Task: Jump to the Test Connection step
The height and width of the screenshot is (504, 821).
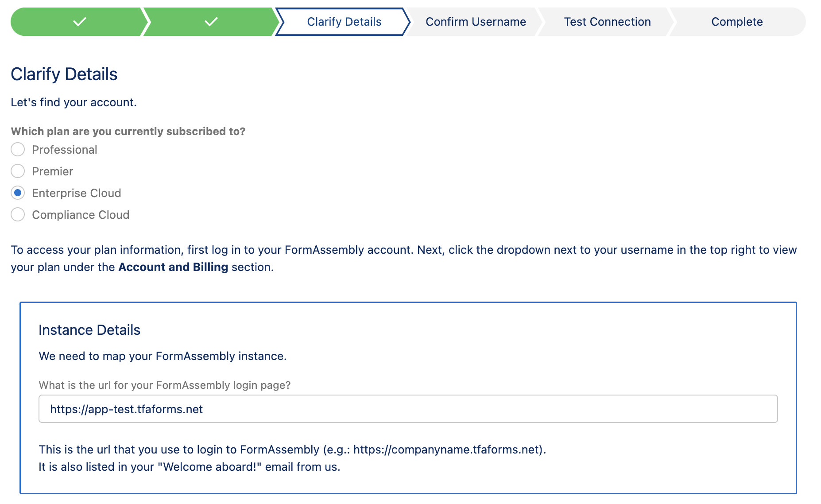Action: pyautogui.click(x=607, y=22)
